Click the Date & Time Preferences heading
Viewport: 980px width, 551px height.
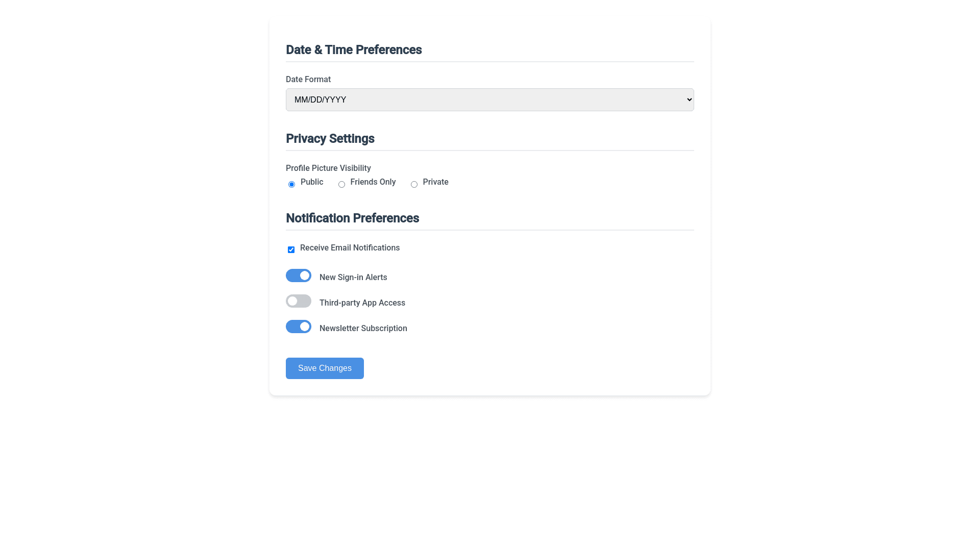tap(354, 49)
